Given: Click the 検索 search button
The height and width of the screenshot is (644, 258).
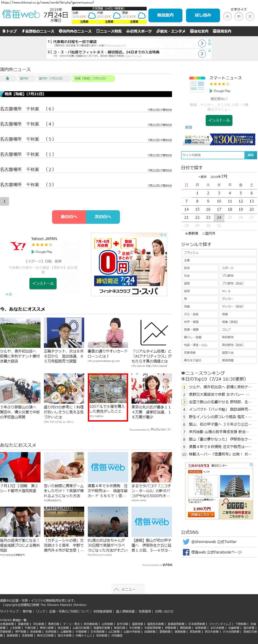Looking at the screenshot, I should [x=251, y=155].
